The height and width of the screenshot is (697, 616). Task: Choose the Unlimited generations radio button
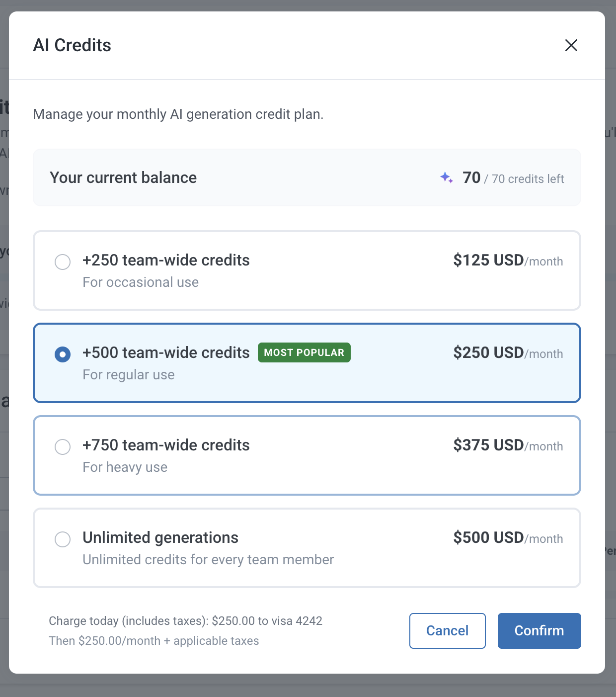pos(63,539)
